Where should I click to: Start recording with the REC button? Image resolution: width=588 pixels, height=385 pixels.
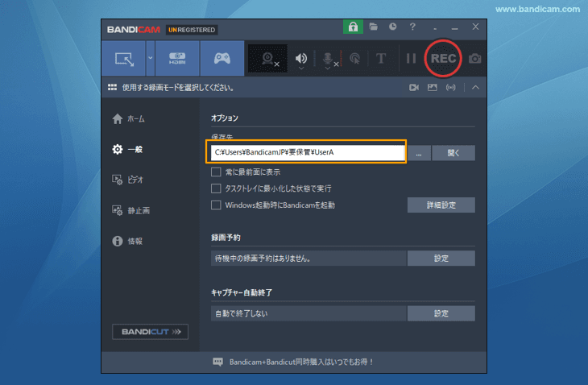(443, 59)
